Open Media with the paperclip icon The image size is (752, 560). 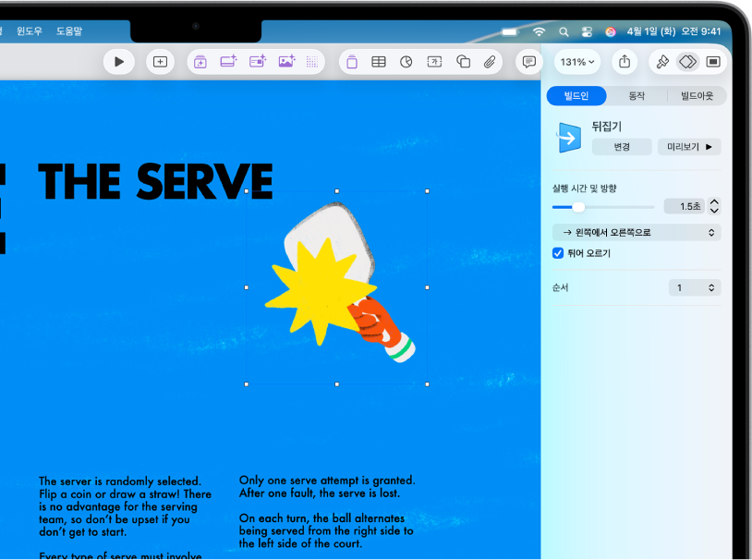(x=490, y=62)
